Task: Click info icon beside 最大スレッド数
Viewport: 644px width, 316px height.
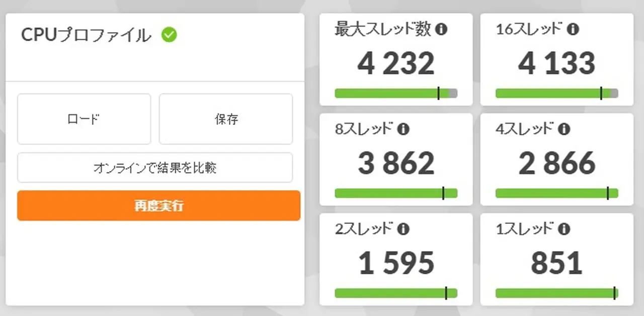Action: [441, 29]
